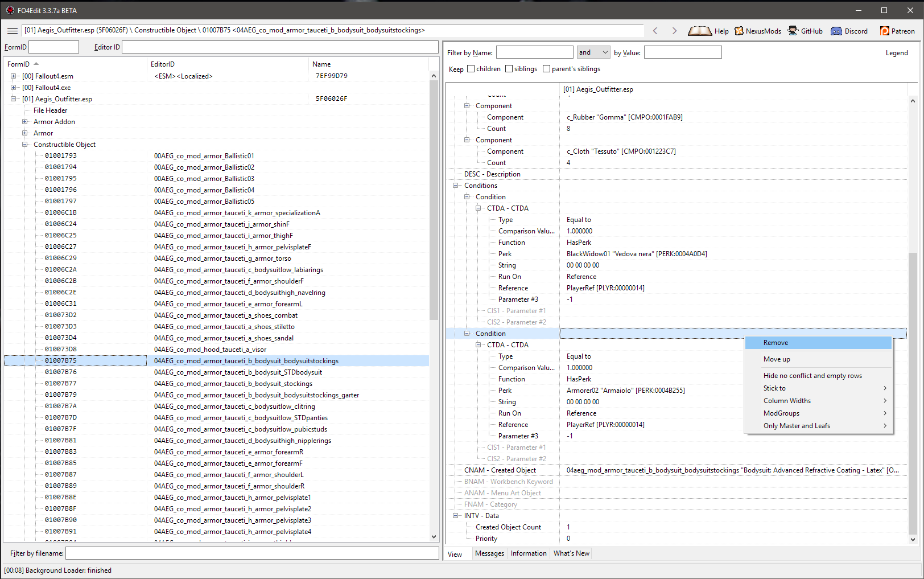The image size is (924, 579).
Task: Click the Editor ID input field
Action: (280, 47)
